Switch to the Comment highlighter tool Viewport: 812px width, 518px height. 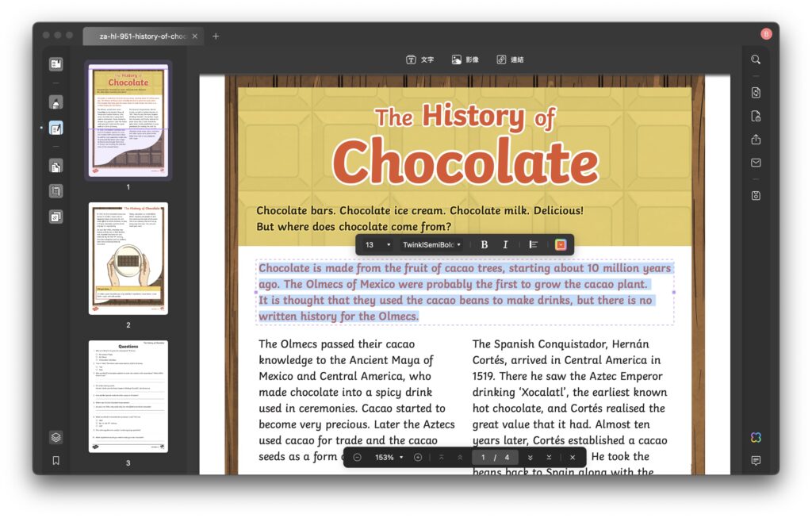click(x=56, y=102)
